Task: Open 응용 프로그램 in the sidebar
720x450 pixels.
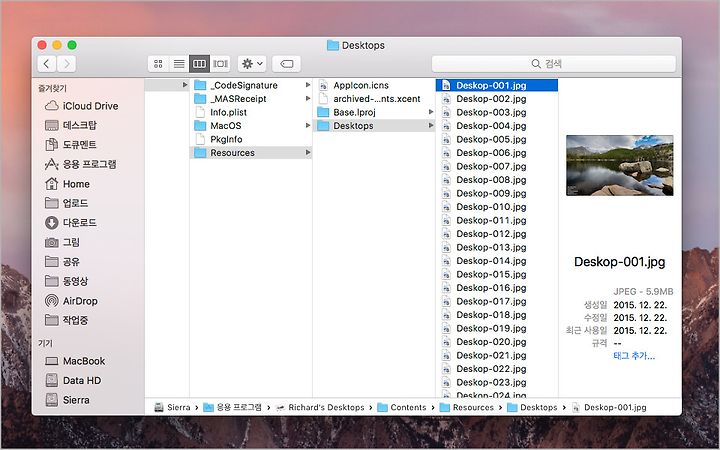Action: (x=81, y=164)
